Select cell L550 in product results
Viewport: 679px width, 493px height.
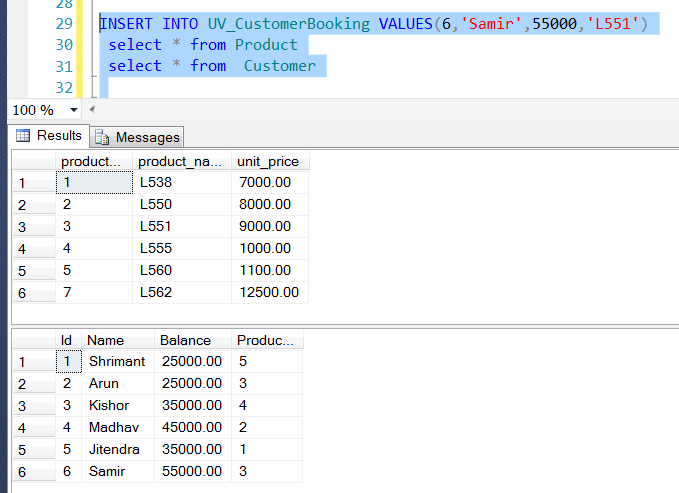(x=182, y=204)
